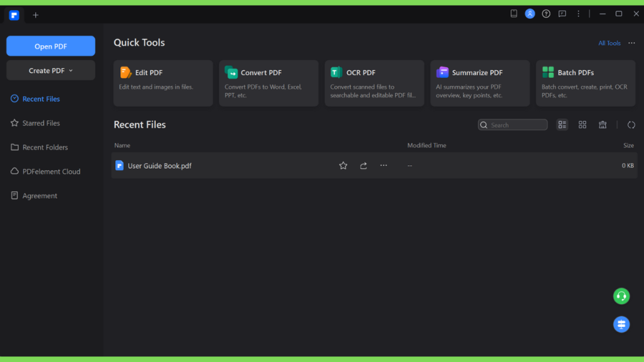Viewport: 644px width, 362px height.
Task: Minimize the PDFelement window
Action: (602, 14)
